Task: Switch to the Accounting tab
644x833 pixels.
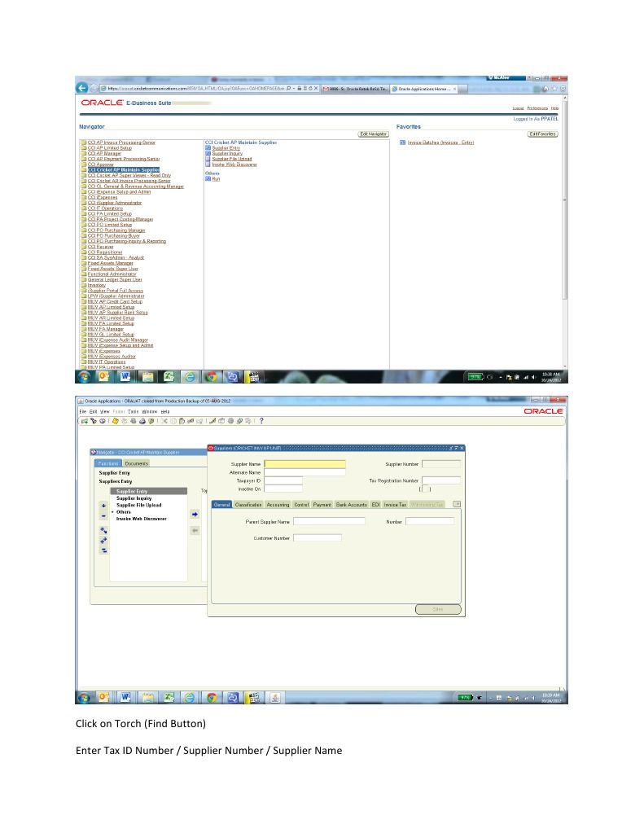Action: [x=278, y=505]
